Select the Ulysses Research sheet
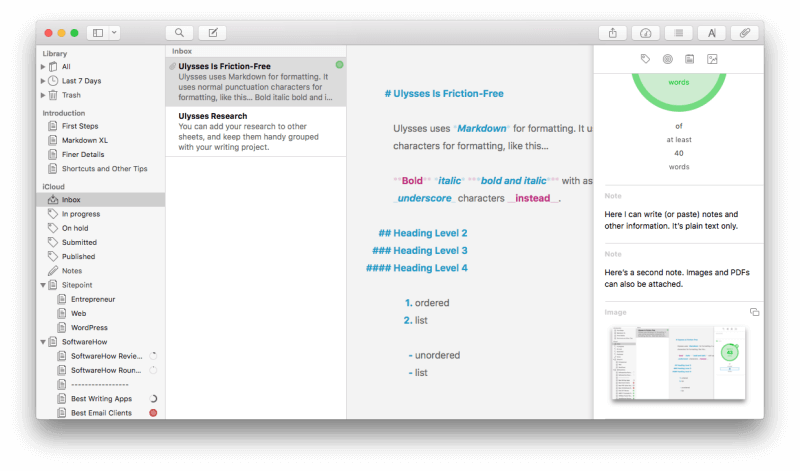 pyautogui.click(x=256, y=132)
